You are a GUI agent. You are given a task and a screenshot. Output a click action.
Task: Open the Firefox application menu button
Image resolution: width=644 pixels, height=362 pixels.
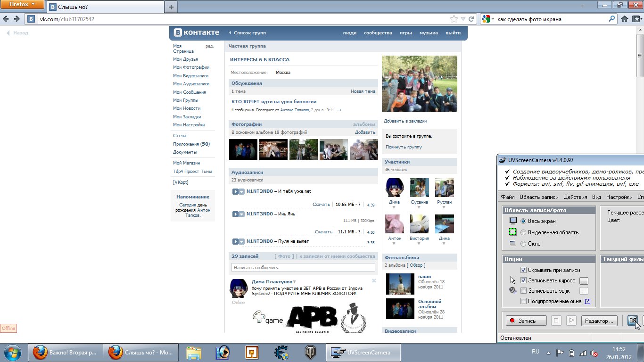coord(22,5)
